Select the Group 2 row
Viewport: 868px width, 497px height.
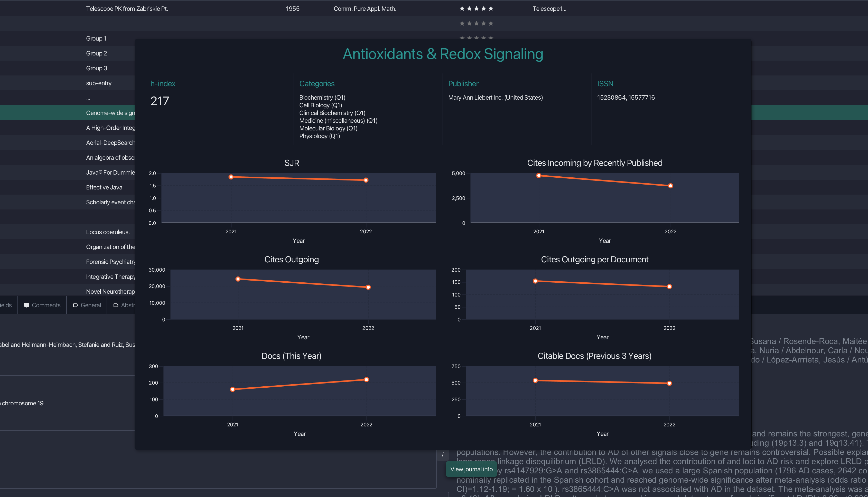[96, 53]
